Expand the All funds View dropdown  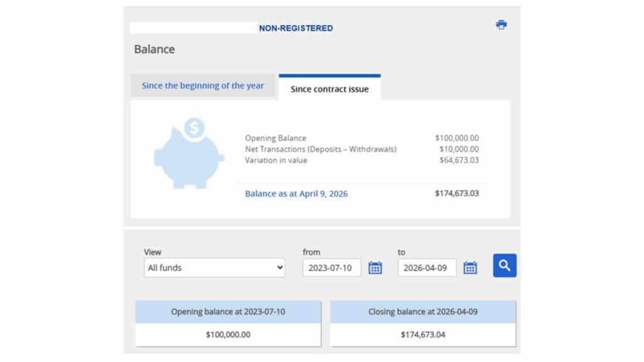(214, 268)
